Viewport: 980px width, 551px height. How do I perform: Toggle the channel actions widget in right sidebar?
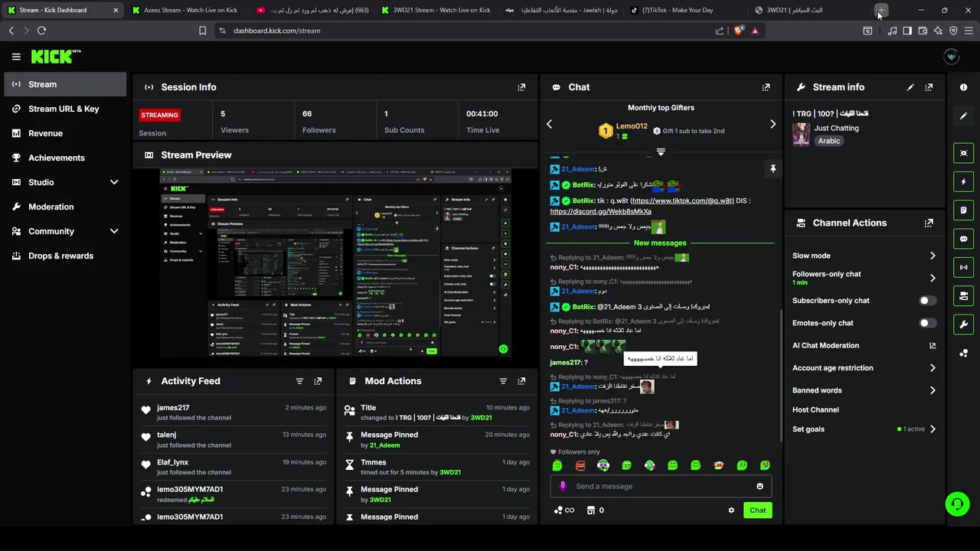(963, 295)
